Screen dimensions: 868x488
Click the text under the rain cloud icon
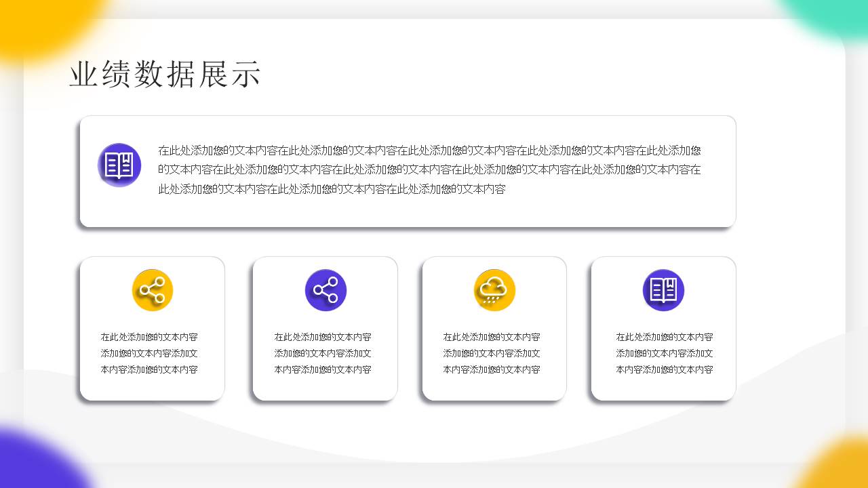click(492, 353)
